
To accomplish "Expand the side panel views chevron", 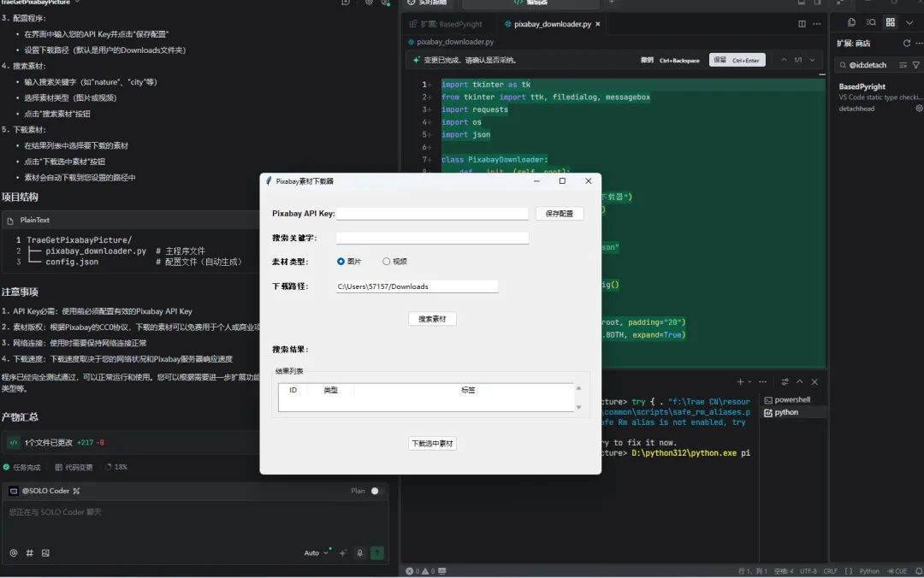I will coord(909,22).
